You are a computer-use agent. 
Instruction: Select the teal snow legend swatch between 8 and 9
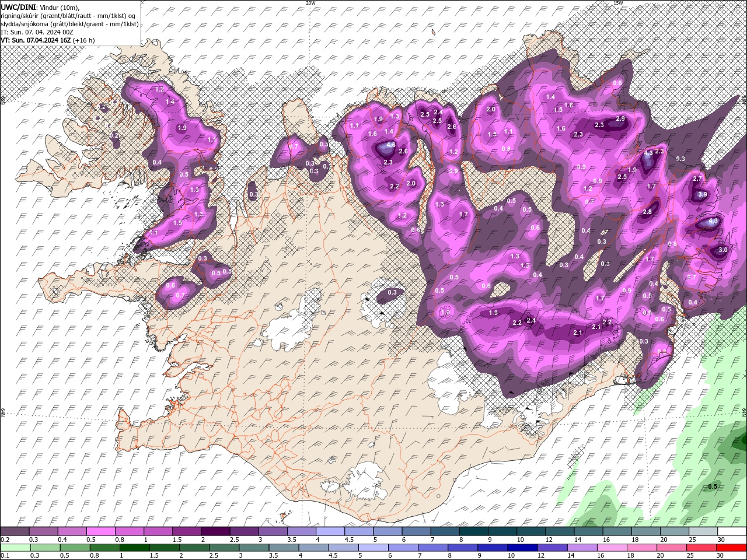coord(474,531)
